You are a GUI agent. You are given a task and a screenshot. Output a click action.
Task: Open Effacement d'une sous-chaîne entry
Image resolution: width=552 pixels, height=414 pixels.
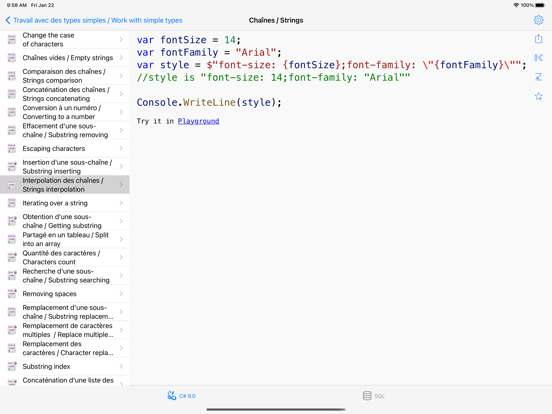(65, 130)
